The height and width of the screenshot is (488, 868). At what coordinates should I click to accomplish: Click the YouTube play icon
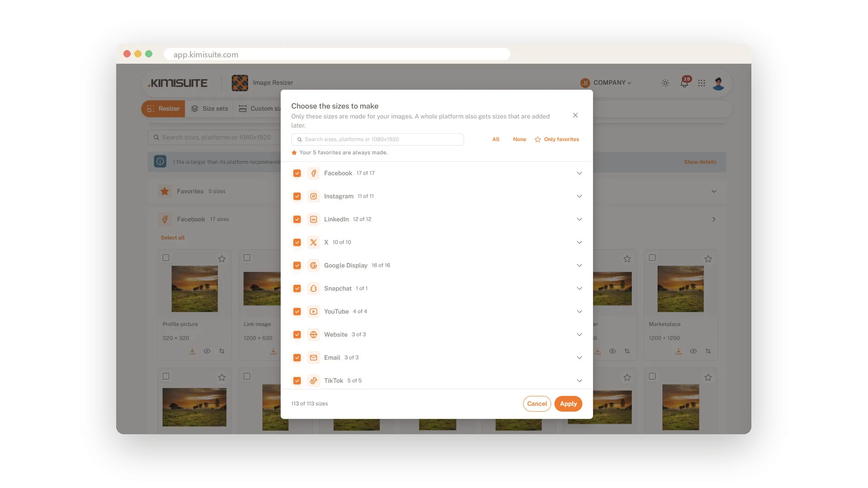coord(313,311)
